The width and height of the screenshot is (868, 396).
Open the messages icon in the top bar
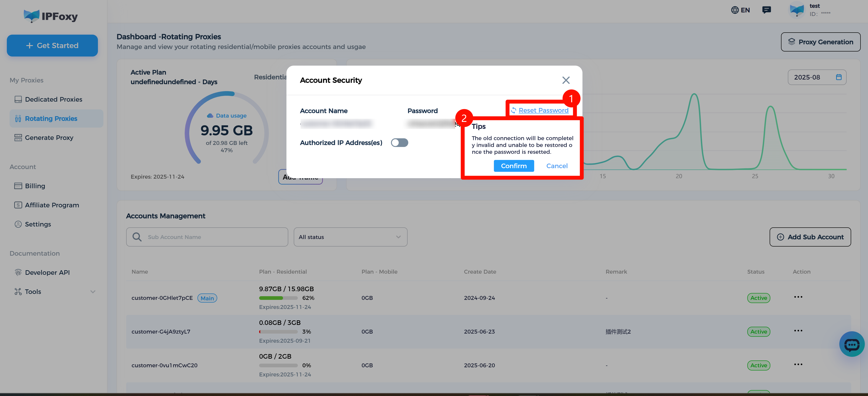coord(767,10)
